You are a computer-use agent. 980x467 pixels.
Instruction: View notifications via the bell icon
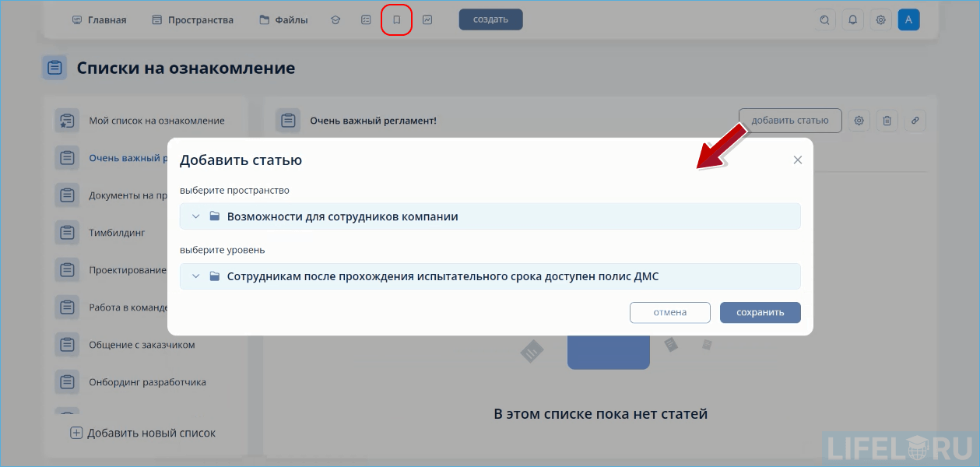tap(852, 19)
